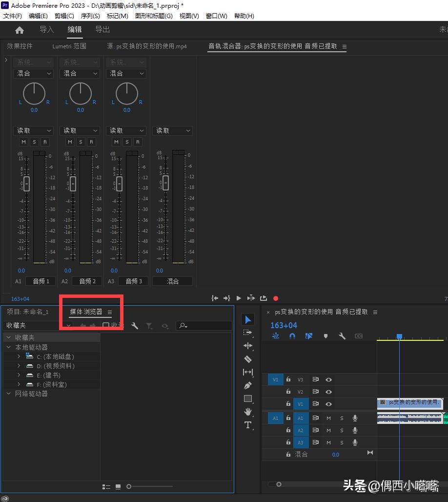Viewport: 448px width, 502px height.
Task: Mute audio track A1 in the timeline
Action: pos(328,418)
